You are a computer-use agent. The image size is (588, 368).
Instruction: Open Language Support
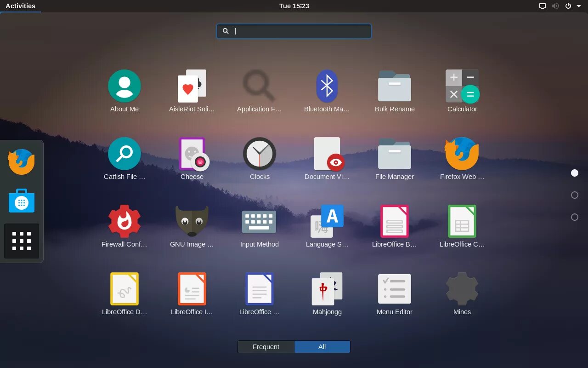click(x=327, y=226)
